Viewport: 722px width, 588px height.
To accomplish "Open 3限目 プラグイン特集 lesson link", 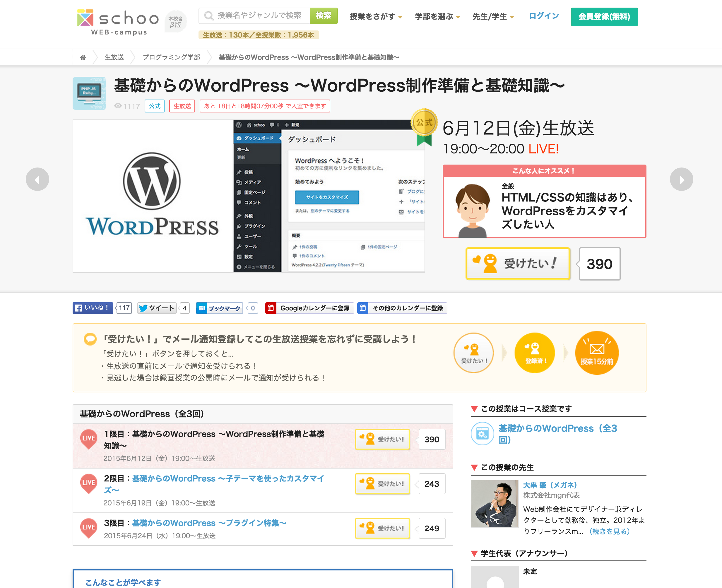I will pos(209,523).
